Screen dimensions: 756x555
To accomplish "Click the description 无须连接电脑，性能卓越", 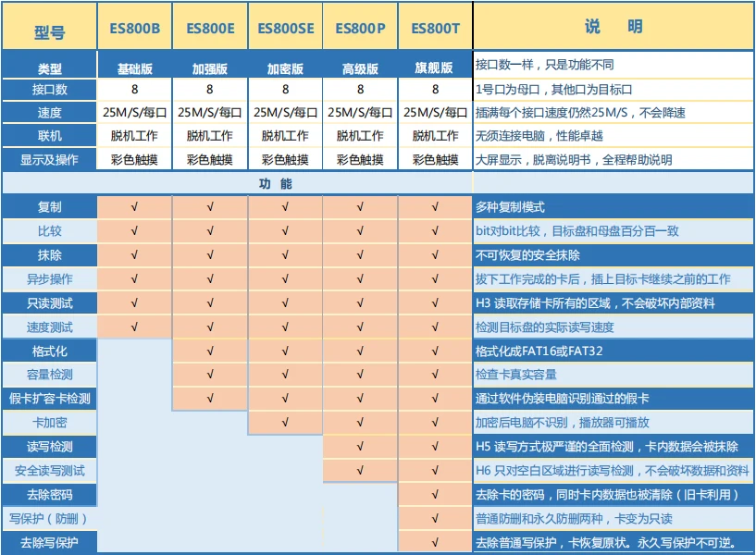I will point(539,135).
